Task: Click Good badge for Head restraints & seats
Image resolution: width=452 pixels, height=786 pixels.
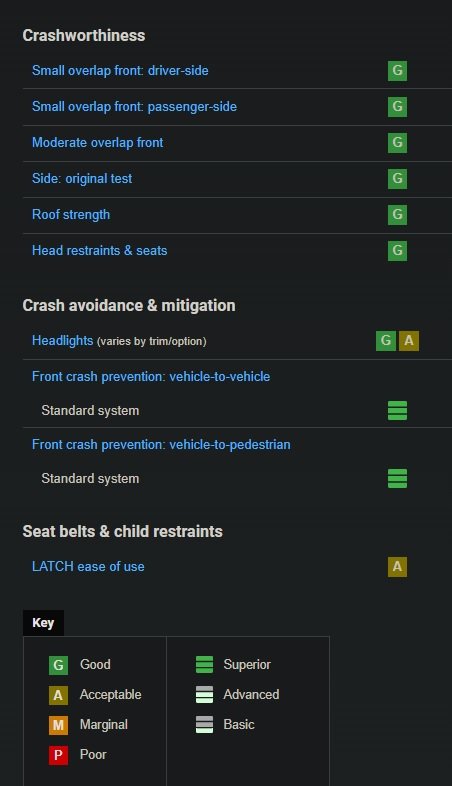Action: (397, 251)
